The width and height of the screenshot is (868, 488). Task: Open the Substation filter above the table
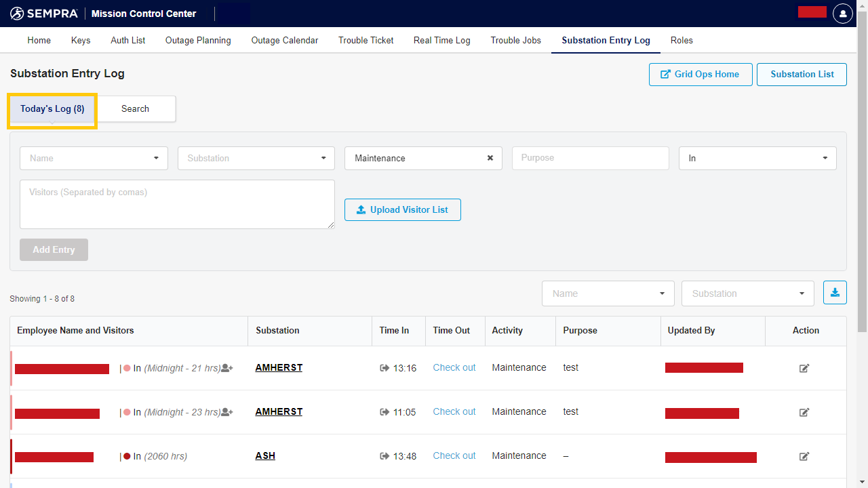pyautogui.click(x=747, y=293)
